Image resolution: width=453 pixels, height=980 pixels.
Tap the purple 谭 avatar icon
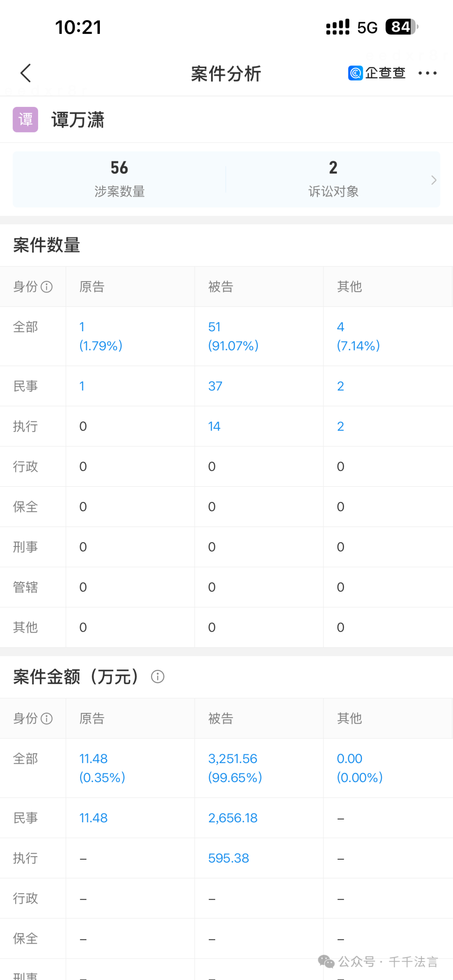click(x=25, y=120)
